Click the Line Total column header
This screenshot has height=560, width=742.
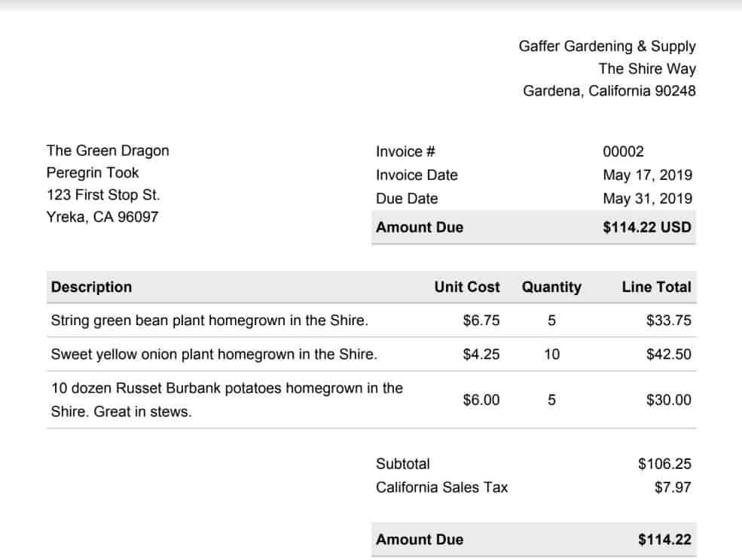656,287
